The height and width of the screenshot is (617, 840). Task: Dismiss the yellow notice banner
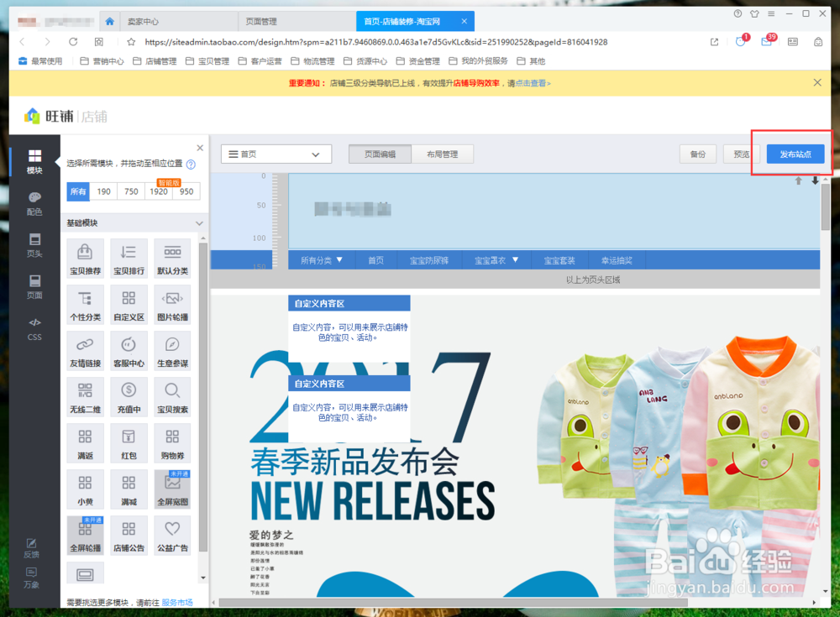click(x=816, y=83)
